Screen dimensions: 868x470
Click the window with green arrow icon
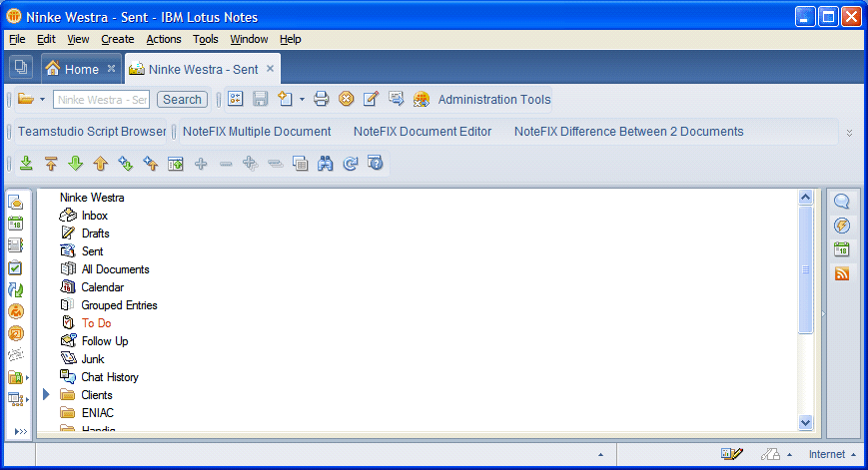pos(176,163)
